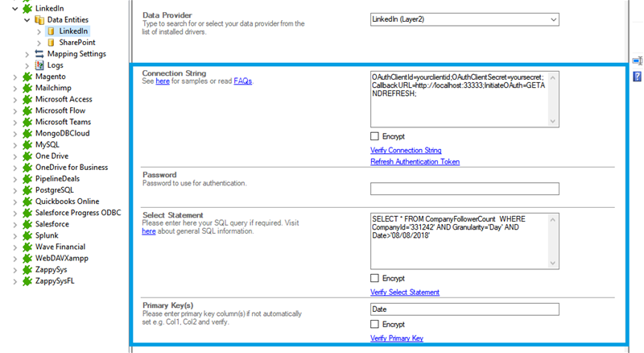Screen dimensions: 644x353
Task: Click the Quickbooks Online connection icon
Action: click(27, 201)
